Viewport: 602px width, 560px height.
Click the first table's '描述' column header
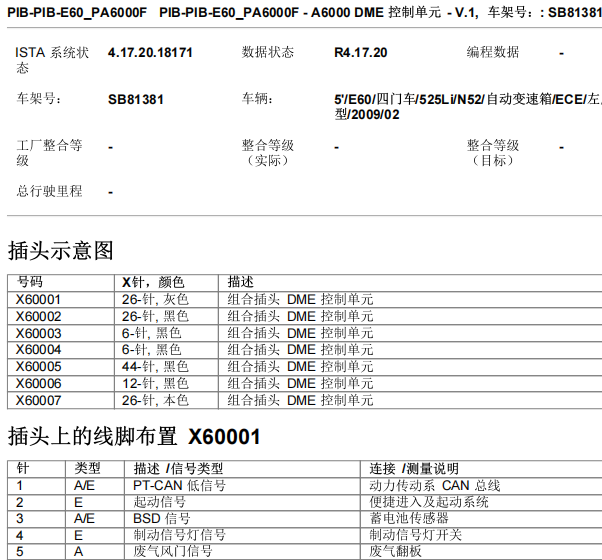[241, 282]
